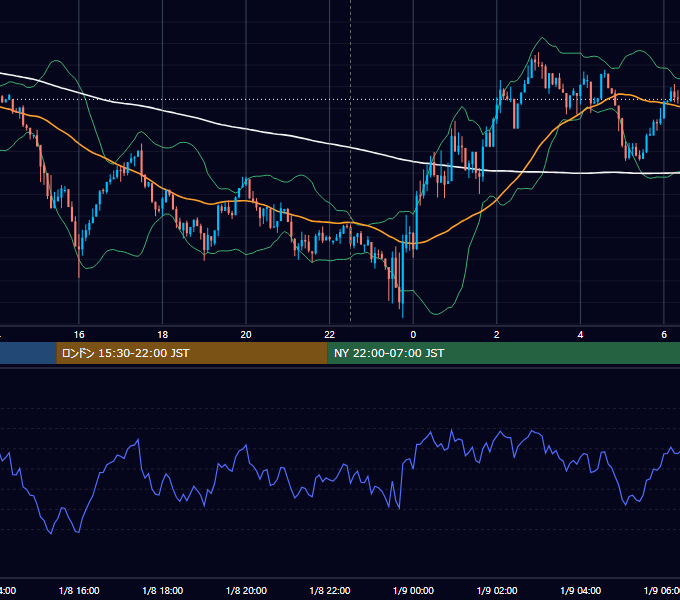Click the NY 22:00-07:00 JST session bar
This screenshot has width=680, height=600.
click(503, 353)
